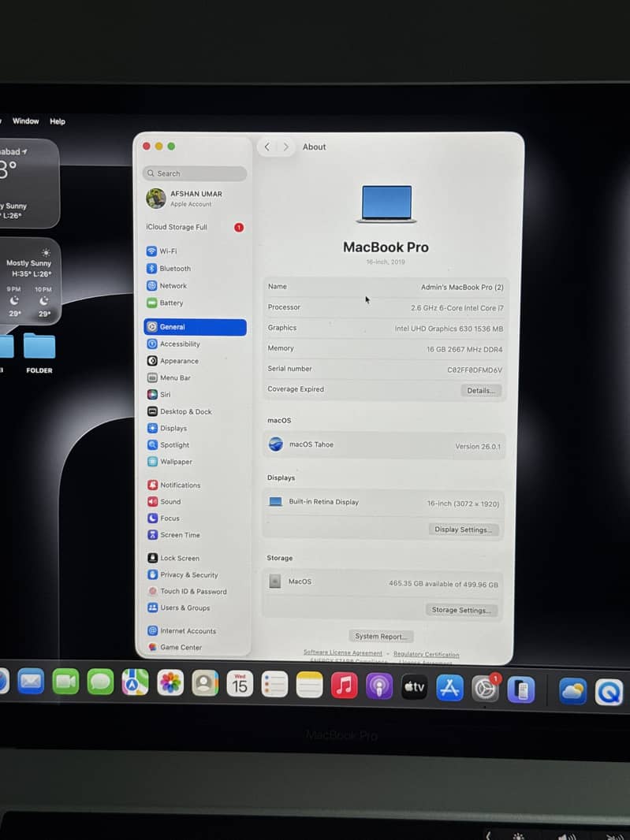This screenshot has width=630, height=840.
Task: Open Contacts from the Dock
Action: 205,683
